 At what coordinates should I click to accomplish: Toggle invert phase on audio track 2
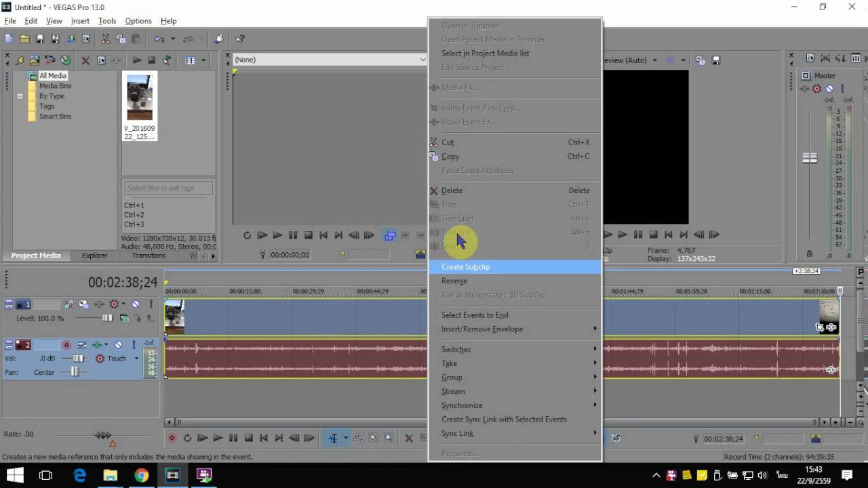pos(82,344)
